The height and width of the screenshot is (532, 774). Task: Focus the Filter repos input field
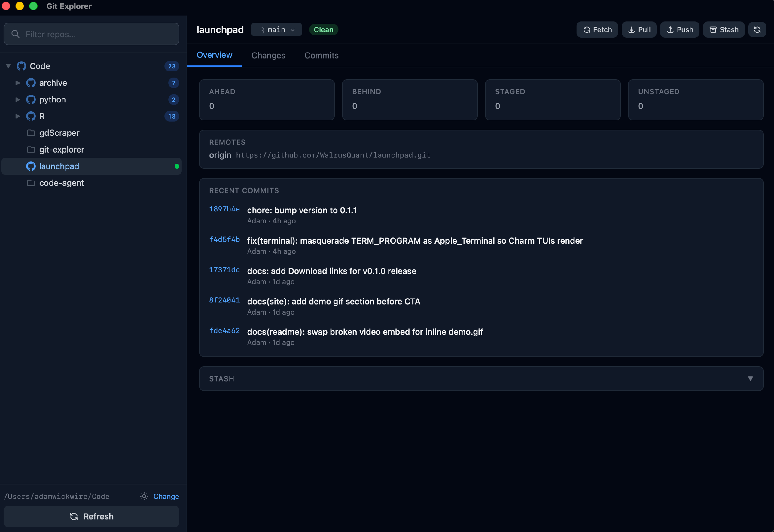pos(91,34)
